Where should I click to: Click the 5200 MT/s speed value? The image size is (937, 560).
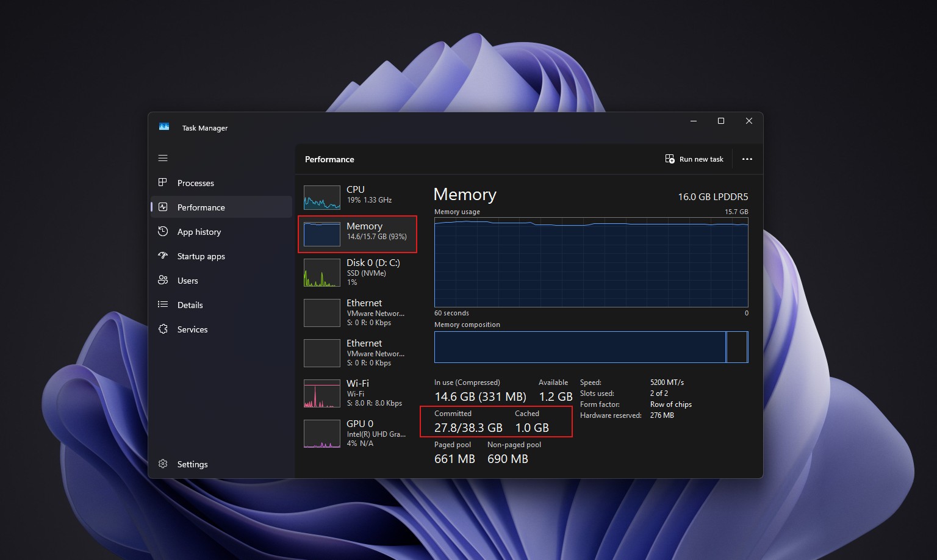pos(667,382)
